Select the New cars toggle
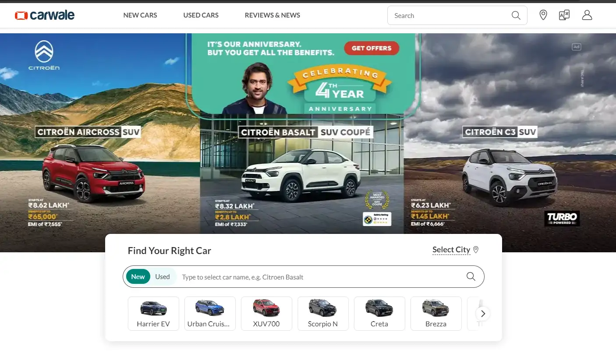 click(x=138, y=277)
